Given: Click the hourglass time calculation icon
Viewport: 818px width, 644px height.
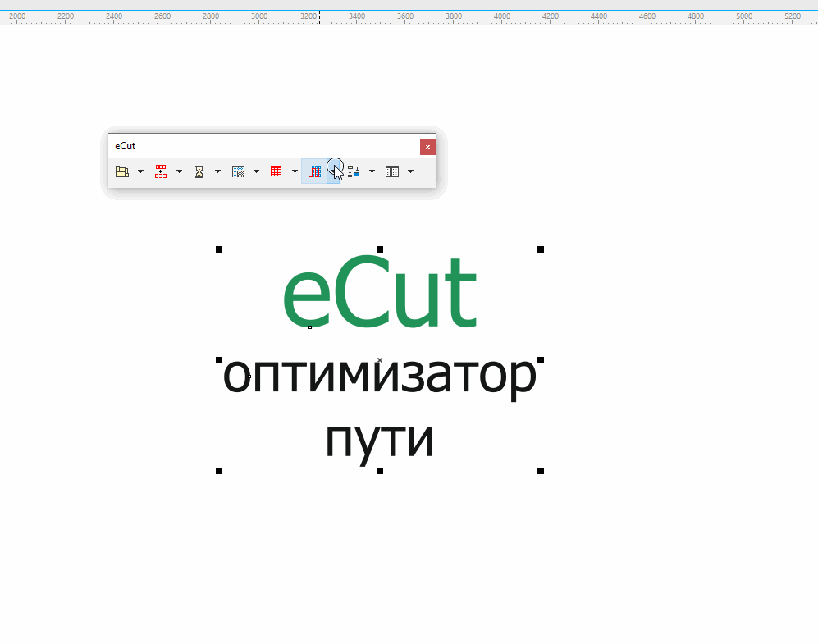Looking at the screenshot, I should click(x=199, y=171).
